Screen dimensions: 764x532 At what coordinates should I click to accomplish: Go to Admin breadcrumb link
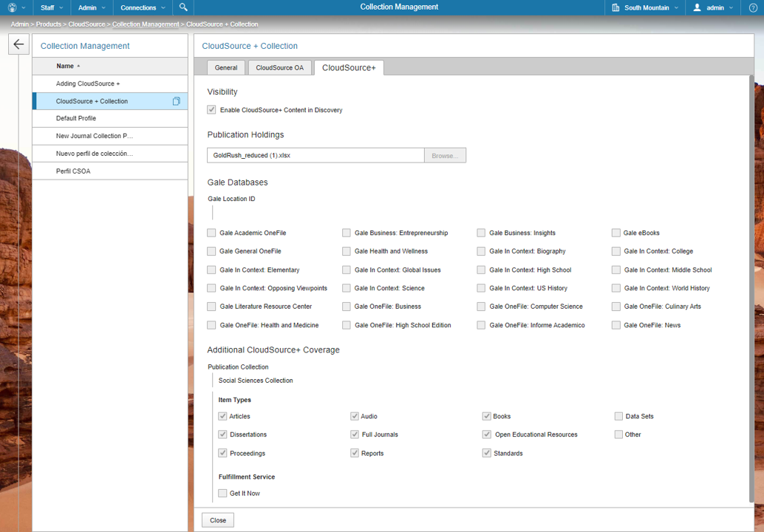pyautogui.click(x=20, y=24)
